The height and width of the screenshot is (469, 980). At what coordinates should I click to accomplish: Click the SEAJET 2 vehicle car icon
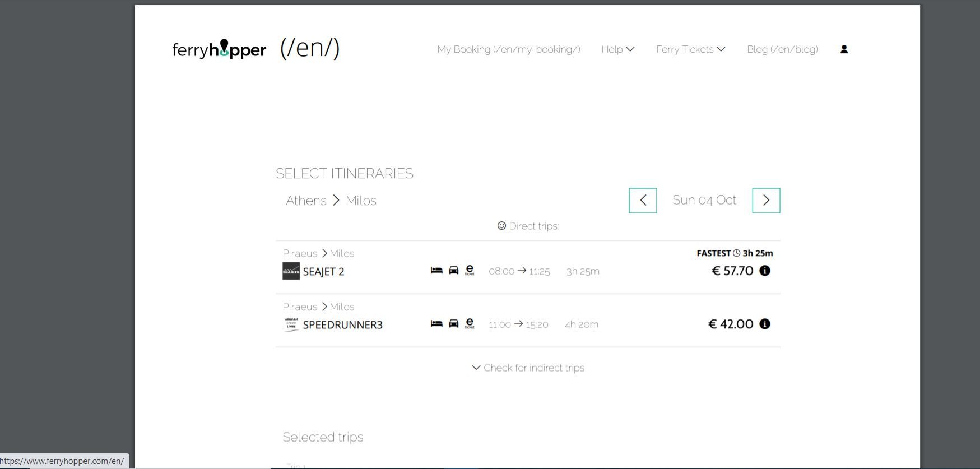click(x=454, y=271)
